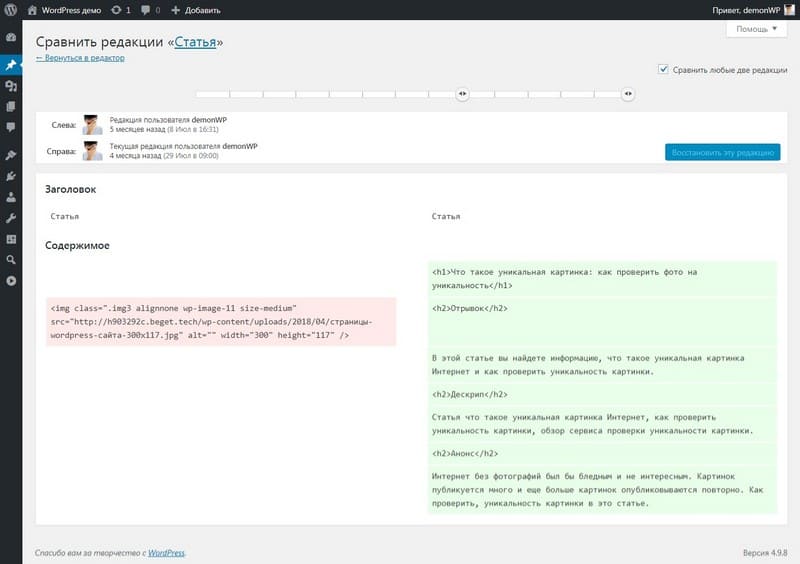
Task: Open the magnifier icon in the sidebar
Action: [x=11, y=260]
